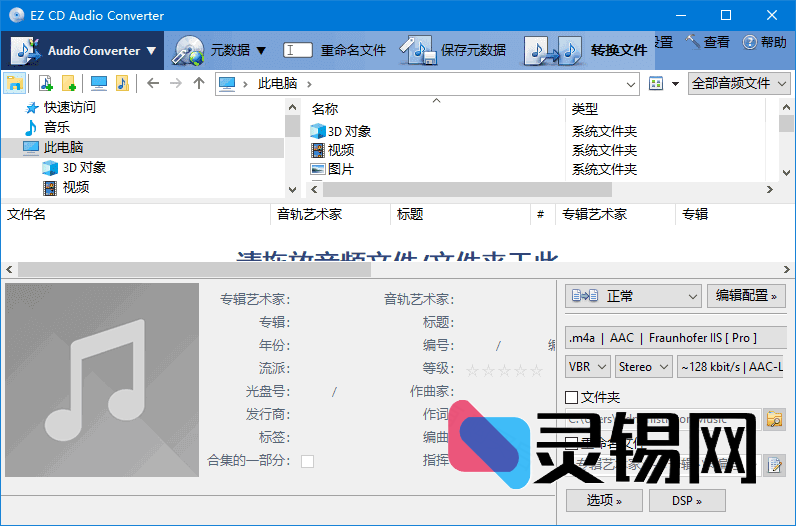Click the music folder icon in toolbar
Viewport: 796px width, 526px height.
122,83
